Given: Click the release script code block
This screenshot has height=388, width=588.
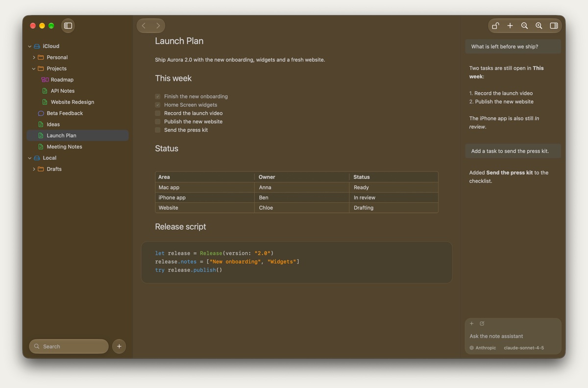Looking at the screenshot, I should (x=296, y=262).
